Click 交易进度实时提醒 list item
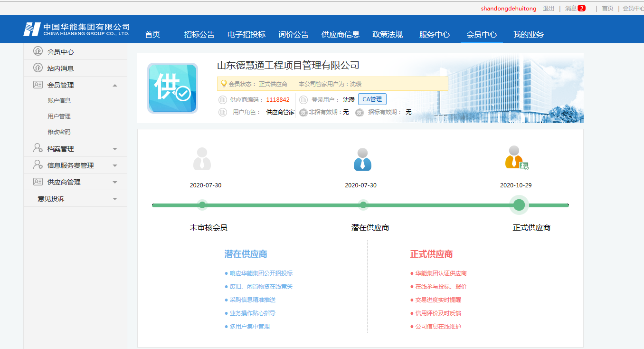The image size is (644, 349). pyautogui.click(x=438, y=300)
